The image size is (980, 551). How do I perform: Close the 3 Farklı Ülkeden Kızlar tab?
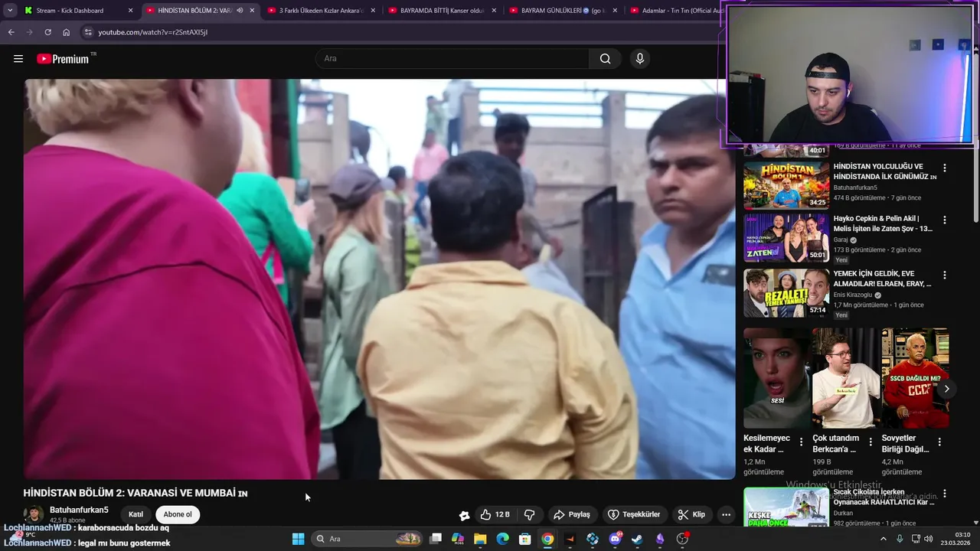pyautogui.click(x=373, y=11)
